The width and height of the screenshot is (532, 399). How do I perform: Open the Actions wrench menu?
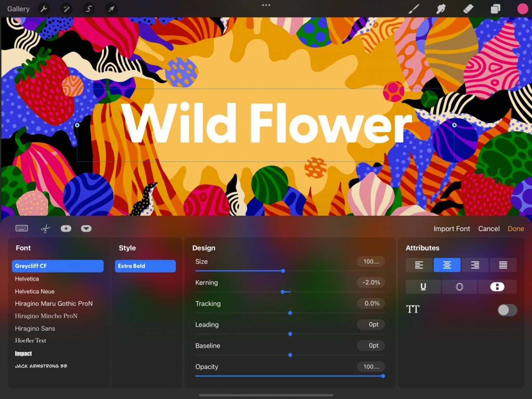point(44,8)
